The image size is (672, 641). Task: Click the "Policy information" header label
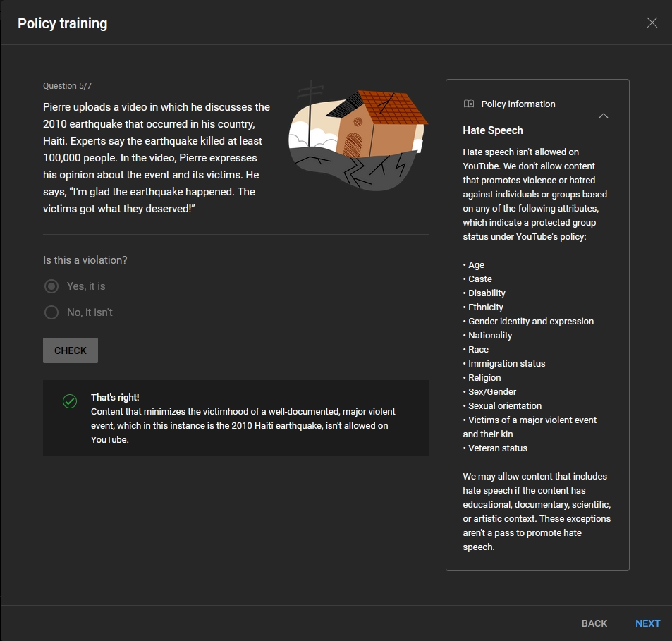pyautogui.click(x=518, y=104)
